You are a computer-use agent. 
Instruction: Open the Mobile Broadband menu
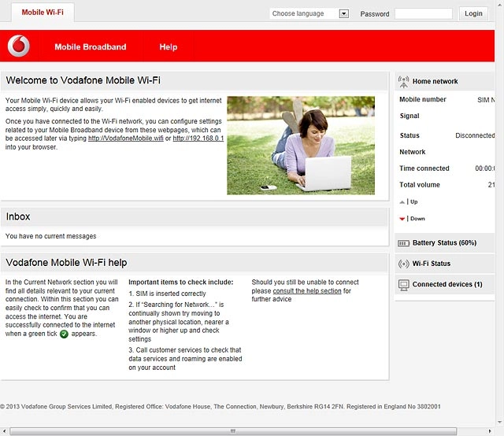coord(91,47)
